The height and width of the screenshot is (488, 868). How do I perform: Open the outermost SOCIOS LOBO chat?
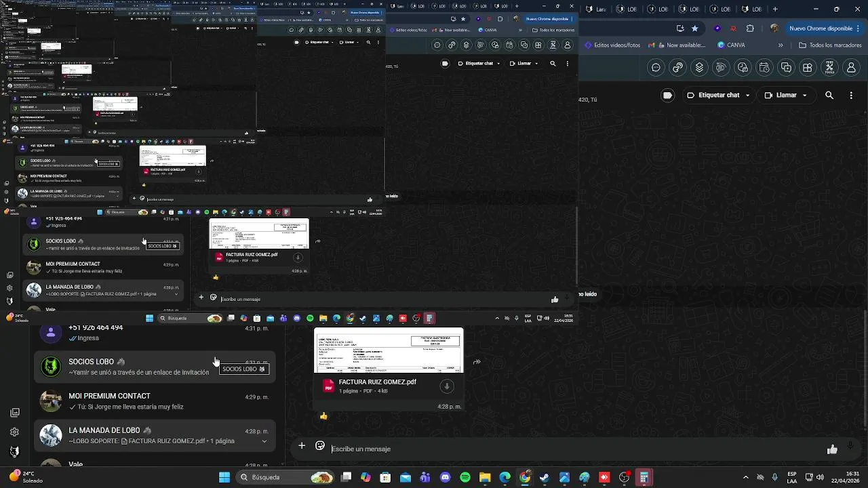click(x=155, y=367)
